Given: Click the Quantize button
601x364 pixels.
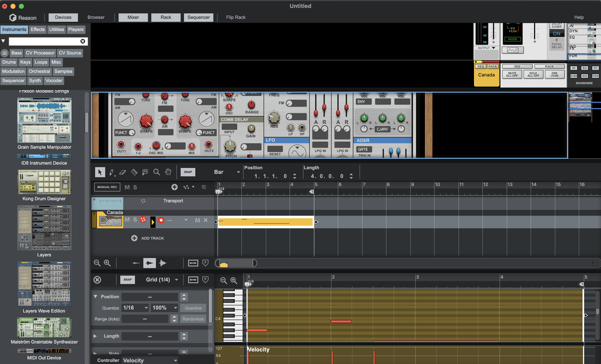Looking at the screenshot, I should point(193,308).
